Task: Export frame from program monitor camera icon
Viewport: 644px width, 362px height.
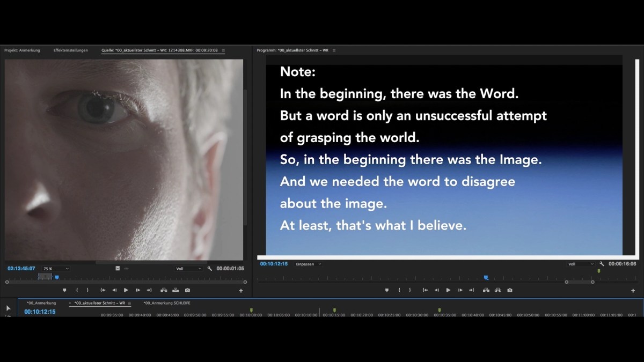Action: point(509,290)
